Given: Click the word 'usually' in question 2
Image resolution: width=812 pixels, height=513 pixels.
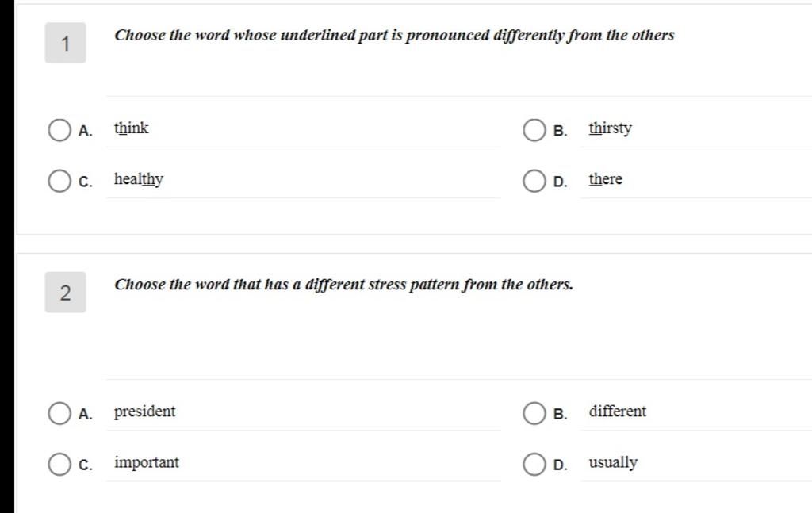Looking at the screenshot, I should pyautogui.click(x=613, y=463).
